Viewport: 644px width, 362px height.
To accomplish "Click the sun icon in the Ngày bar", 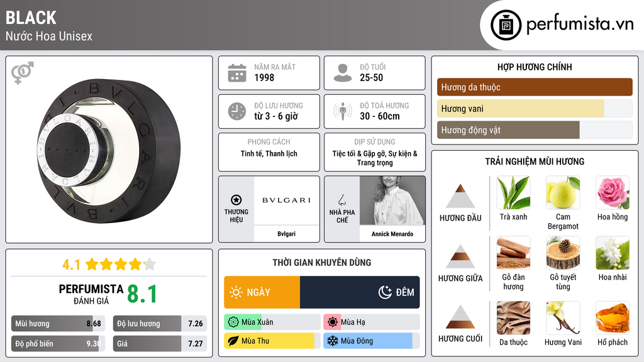I will tap(236, 292).
